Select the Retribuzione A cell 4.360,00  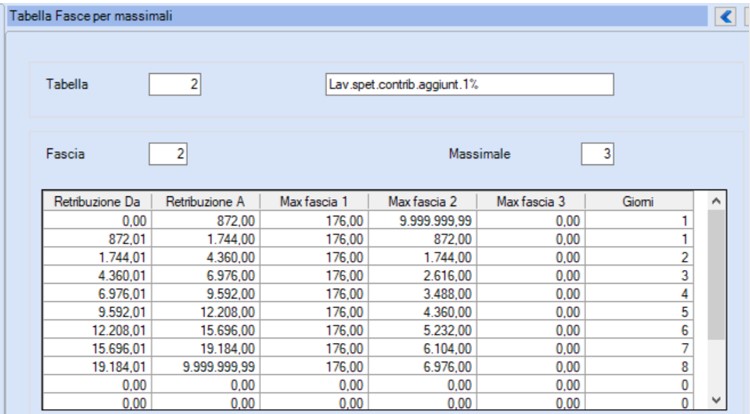click(x=205, y=257)
